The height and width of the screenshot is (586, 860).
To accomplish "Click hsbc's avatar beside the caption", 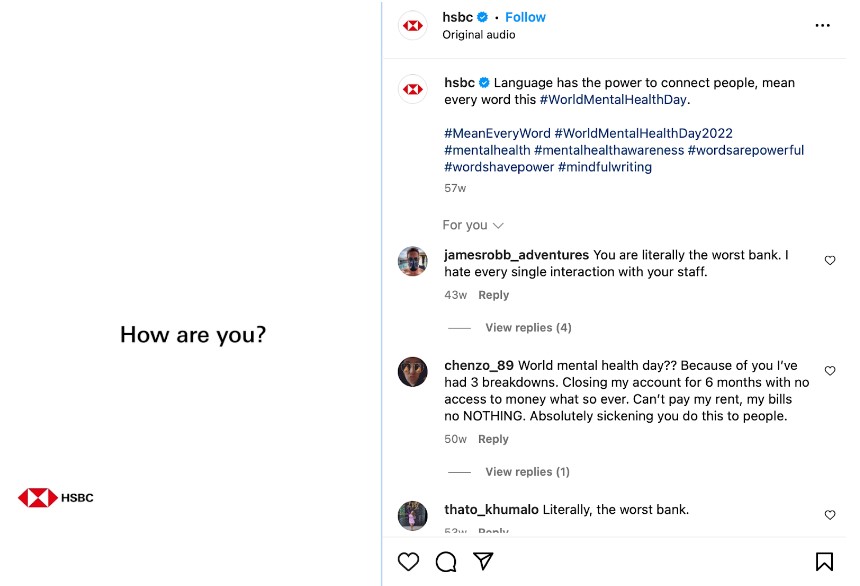I will (x=412, y=88).
